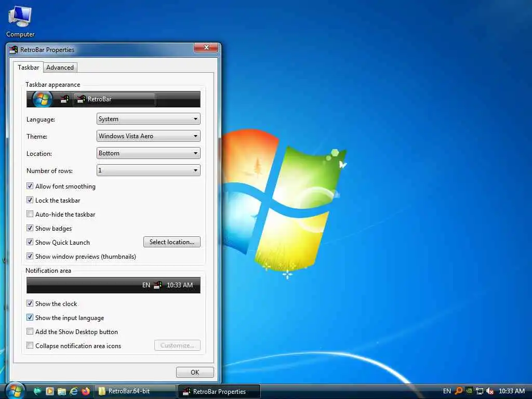The width and height of the screenshot is (532, 399).
Task: Expand the Number of rows dropdown
Action: click(148, 170)
